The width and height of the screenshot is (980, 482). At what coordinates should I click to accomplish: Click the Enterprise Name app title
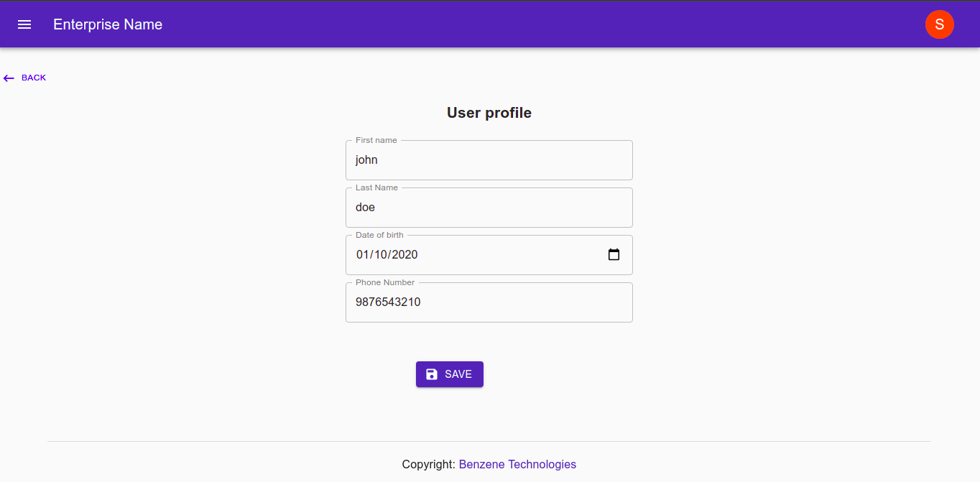click(x=108, y=24)
